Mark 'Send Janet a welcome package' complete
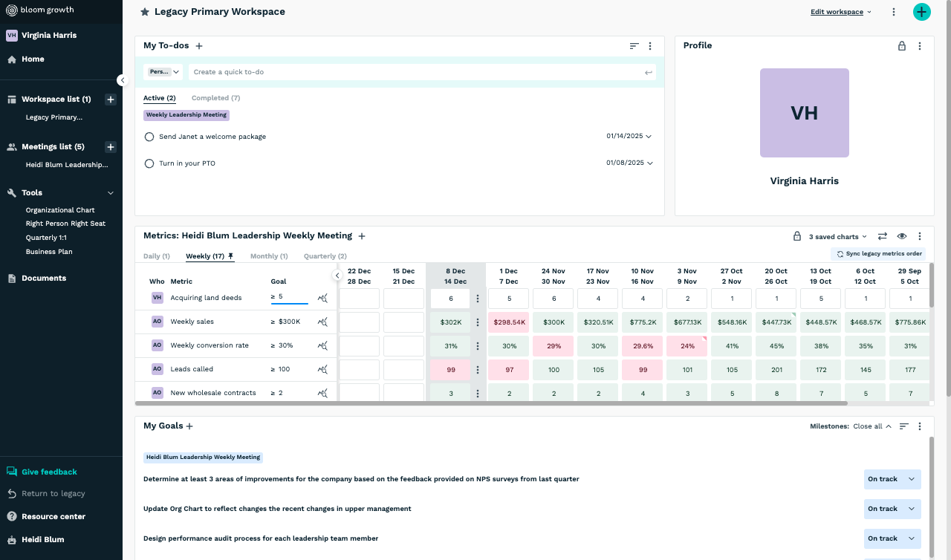The width and height of the screenshot is (951, 560). (x=149, y=137)
